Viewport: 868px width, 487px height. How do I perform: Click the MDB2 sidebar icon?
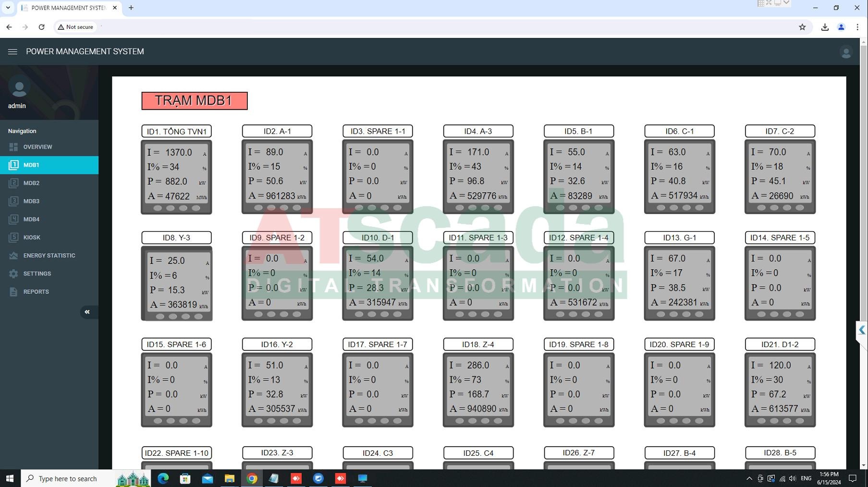(13, 183)
